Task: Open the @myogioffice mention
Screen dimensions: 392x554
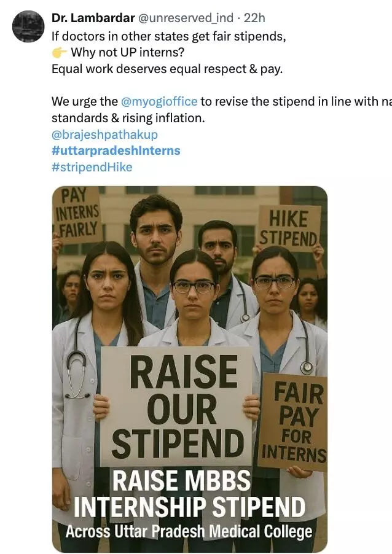Action: click(x=159, y=101)
